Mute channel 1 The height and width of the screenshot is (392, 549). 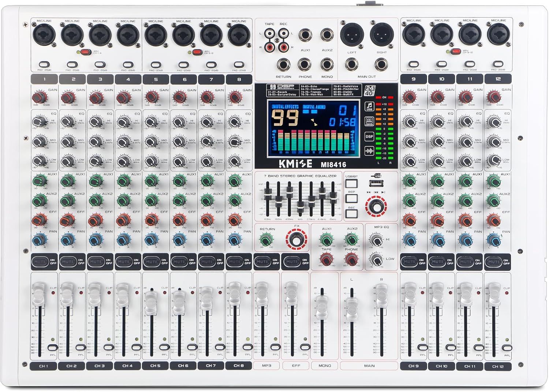point(40,262)
